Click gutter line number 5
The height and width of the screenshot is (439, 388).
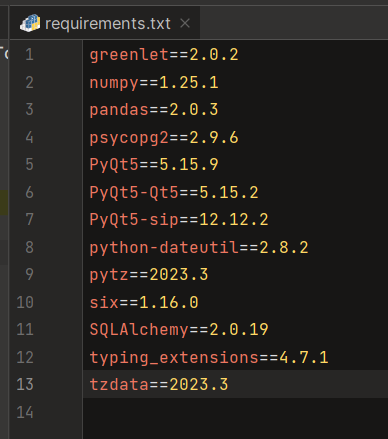(29, 165)
